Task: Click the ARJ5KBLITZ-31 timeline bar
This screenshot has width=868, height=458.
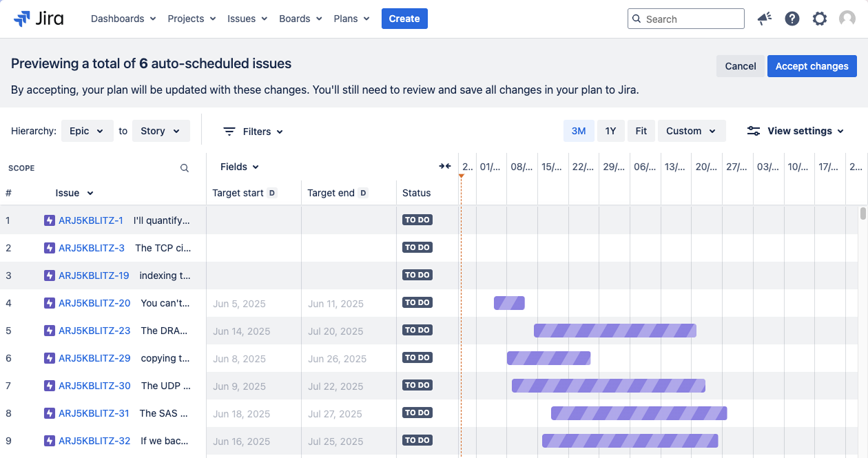Action: [x=639, y=413]
